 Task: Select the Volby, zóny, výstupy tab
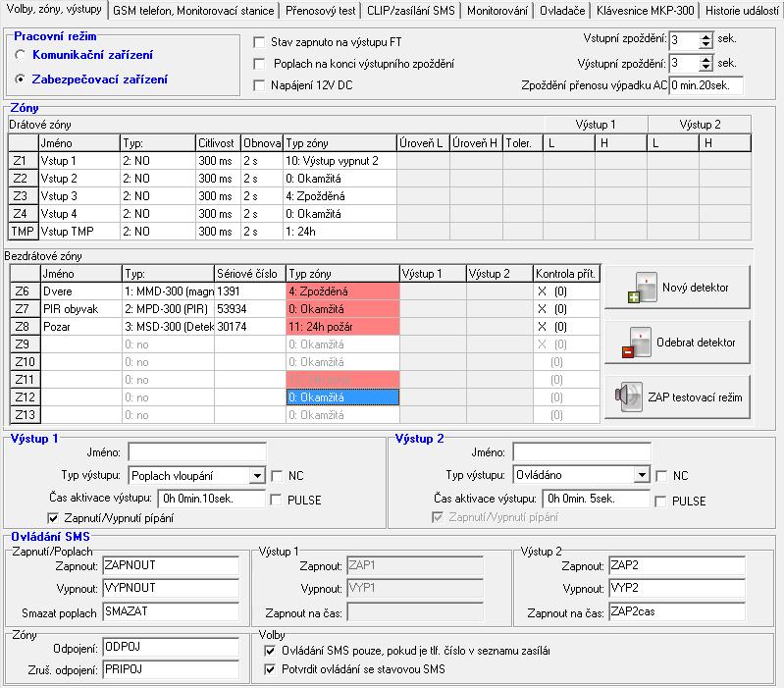pyautogui.click(x=54, y=9)
